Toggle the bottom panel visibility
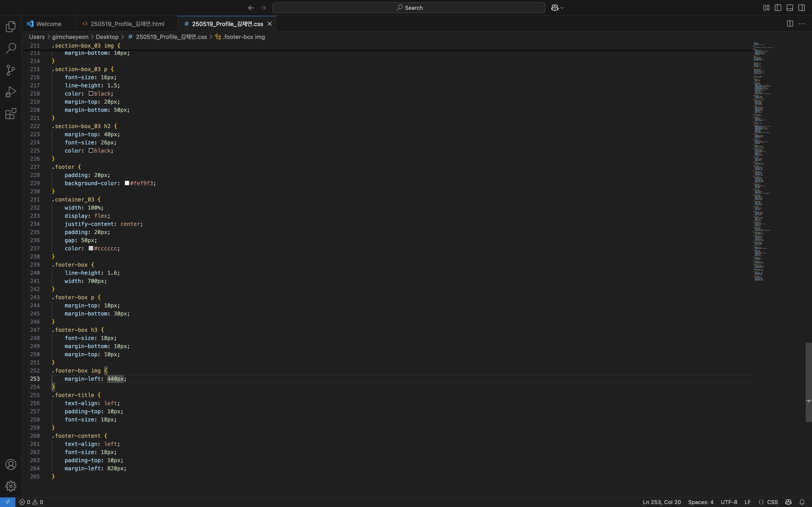This screenshot has width=812, height=507. click(790, 8)
